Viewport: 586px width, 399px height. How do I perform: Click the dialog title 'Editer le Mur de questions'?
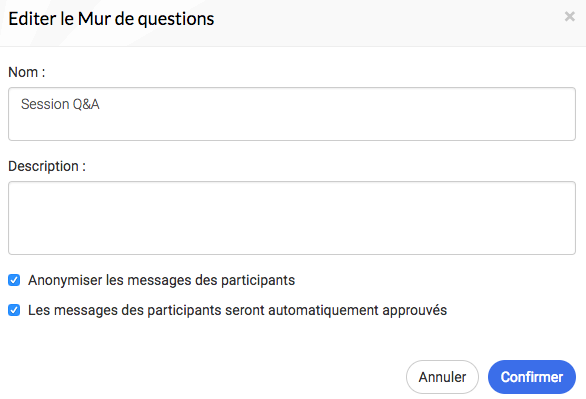coord(111,19)
